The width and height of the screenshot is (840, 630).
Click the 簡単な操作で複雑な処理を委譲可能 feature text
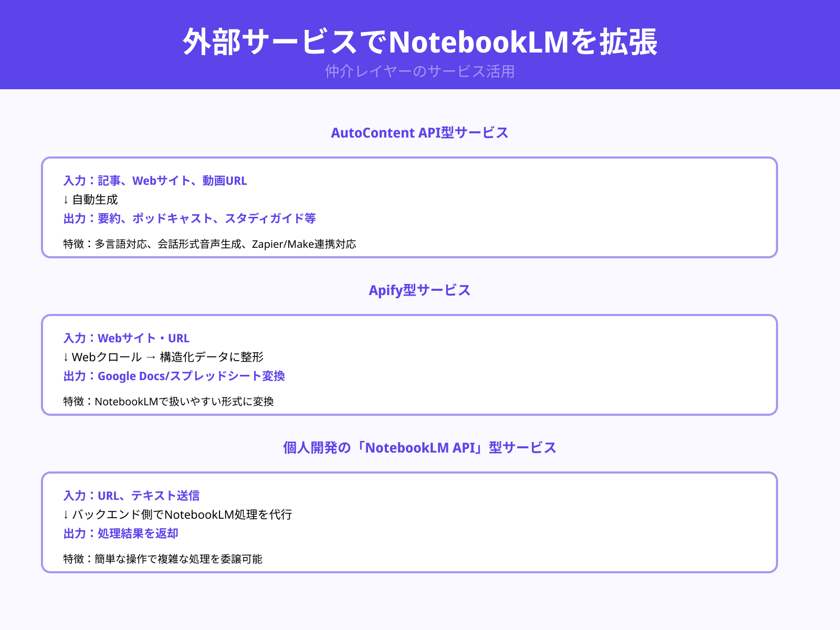(163, 560)
